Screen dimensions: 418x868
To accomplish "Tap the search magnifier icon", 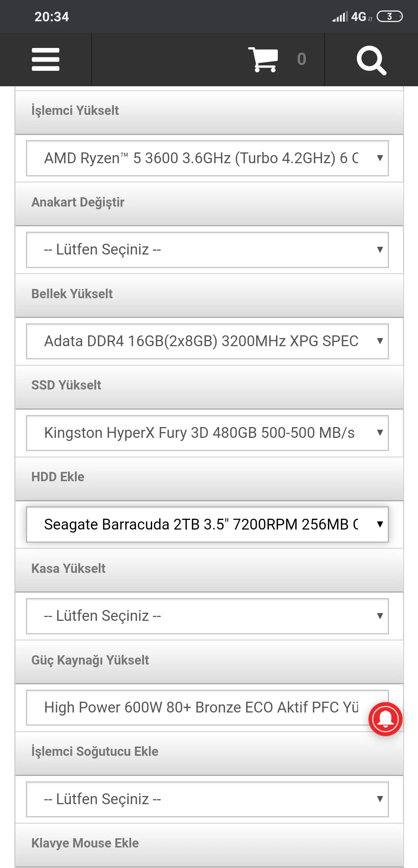I will coord(371,60).
